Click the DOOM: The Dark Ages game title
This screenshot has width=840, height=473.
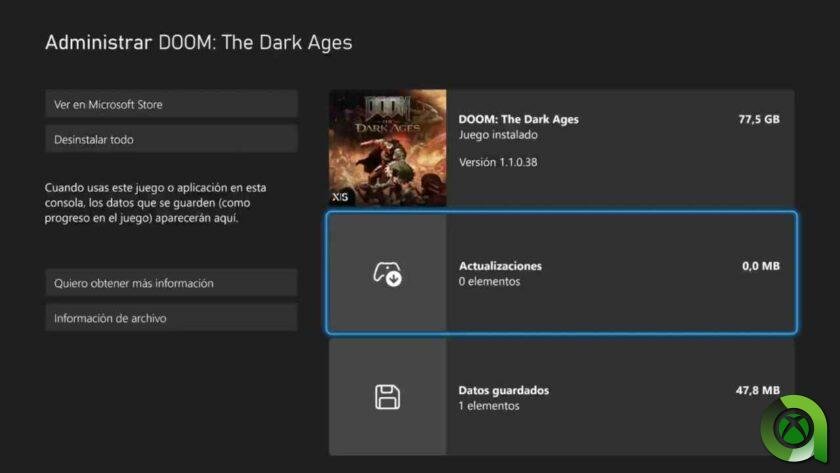(518, 119)
